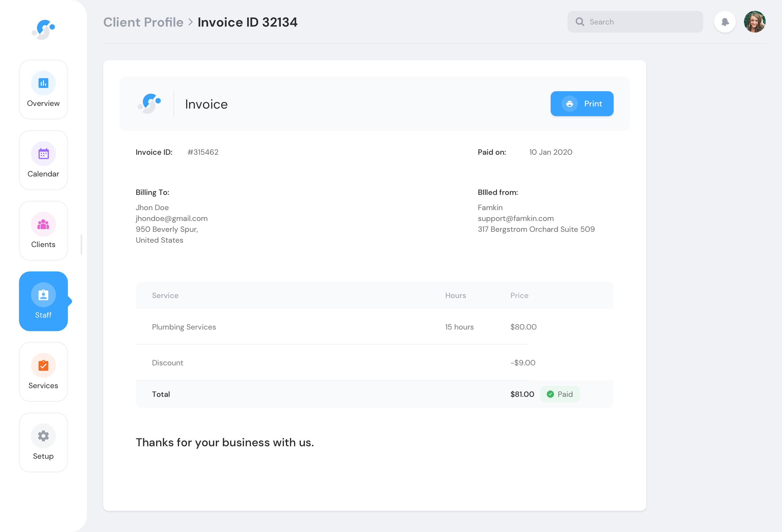Click the Billed from: label
This screenshot has height=532, width=782.
pos(498,192)
